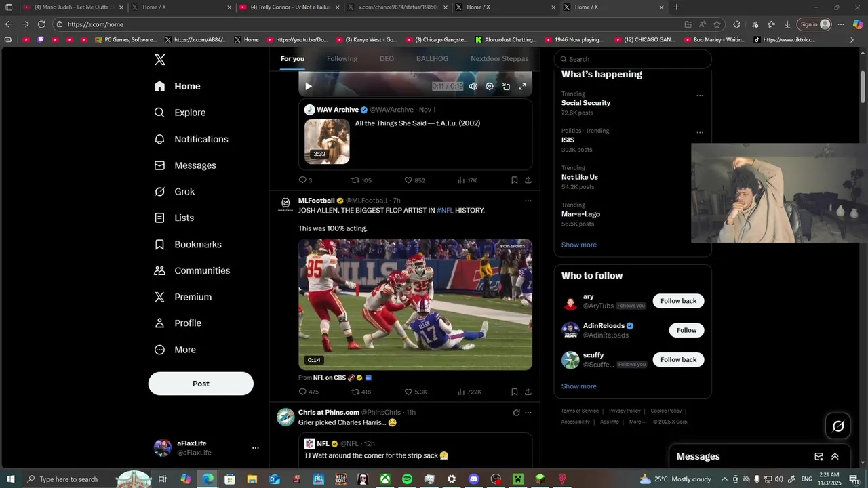The image size is (868, 488).
Task: Open Communities in the sidebar
Action: (159, 270)
